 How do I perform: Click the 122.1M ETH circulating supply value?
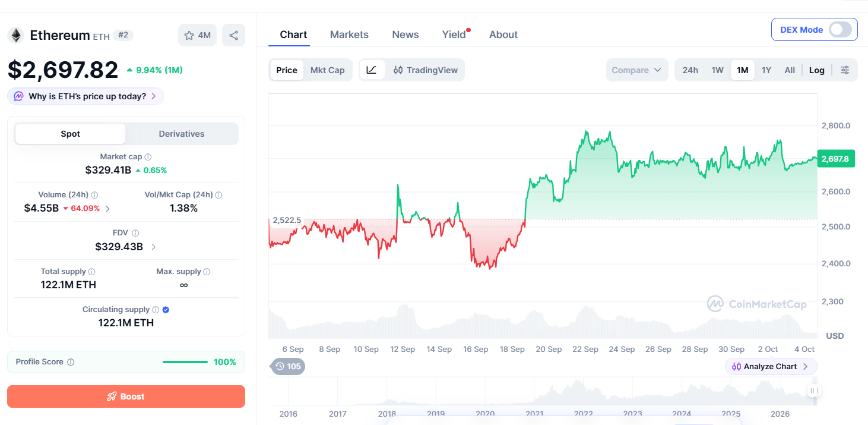click(126, 323)
